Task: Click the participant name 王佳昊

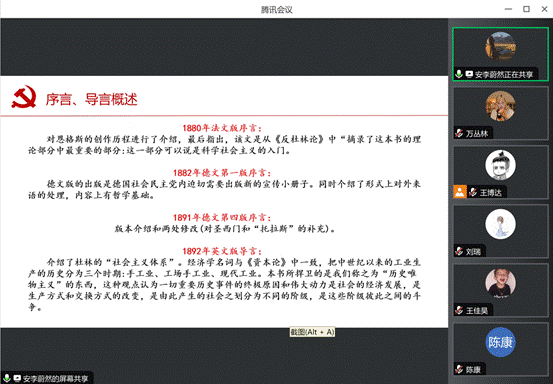Action: [x=477, y=311]
